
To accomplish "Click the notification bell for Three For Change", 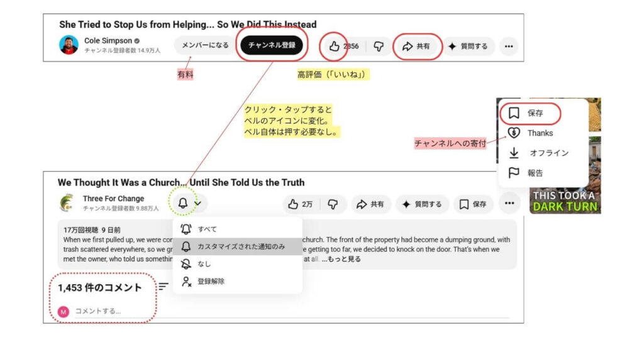I will (x=183, y=203).
